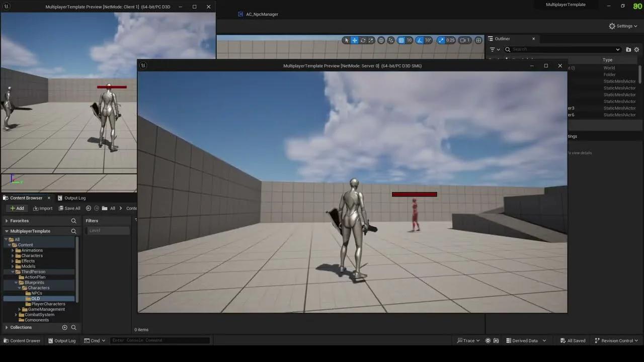Image resolution: width=644 pixels, height=362 pixels.
Task: Select the Rotate tool in viewport toolbar
Action: [x=363, y=40]
